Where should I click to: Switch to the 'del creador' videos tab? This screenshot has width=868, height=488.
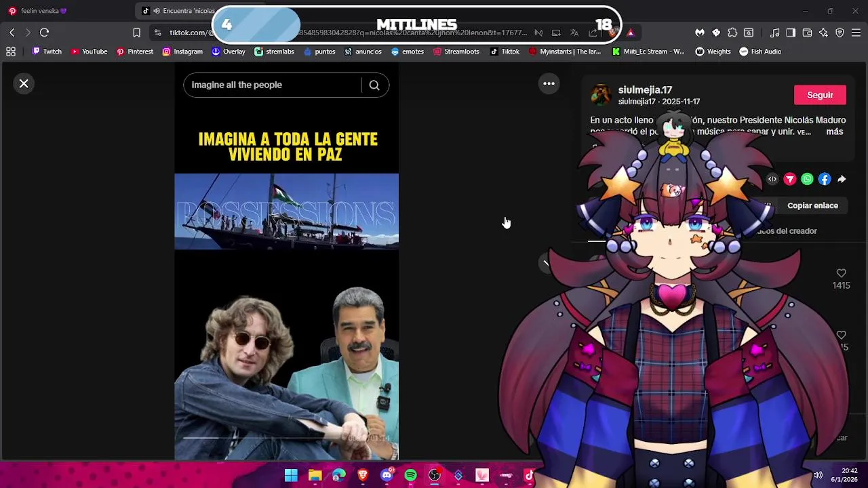pyautogui.click(x=787, y=231)
